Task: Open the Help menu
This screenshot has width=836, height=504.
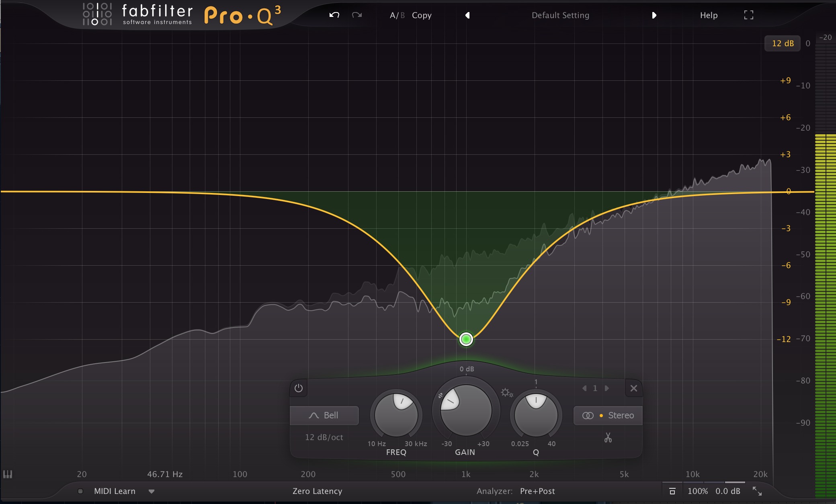Action: [709, 15]
